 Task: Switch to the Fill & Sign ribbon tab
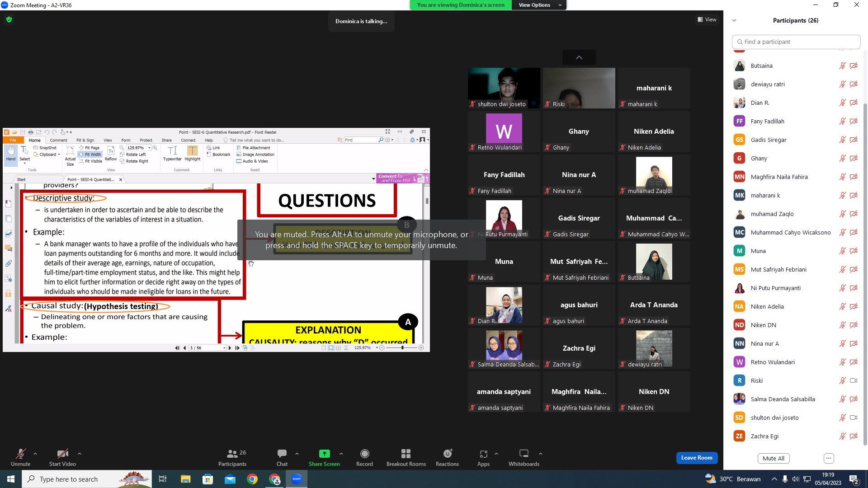click(x=85, y=140)
